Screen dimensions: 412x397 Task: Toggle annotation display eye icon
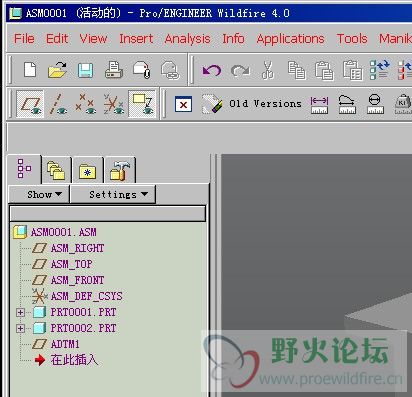[x=142, y=104]
